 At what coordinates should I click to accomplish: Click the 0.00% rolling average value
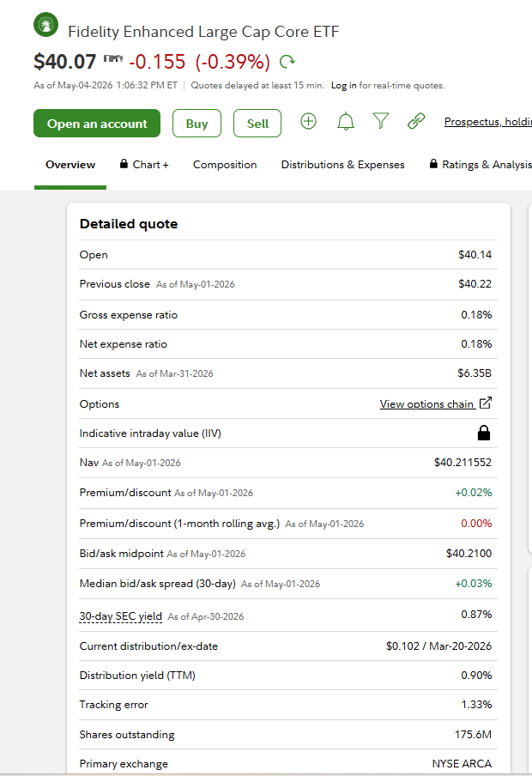pyautogui.click(x=476, y=523)
